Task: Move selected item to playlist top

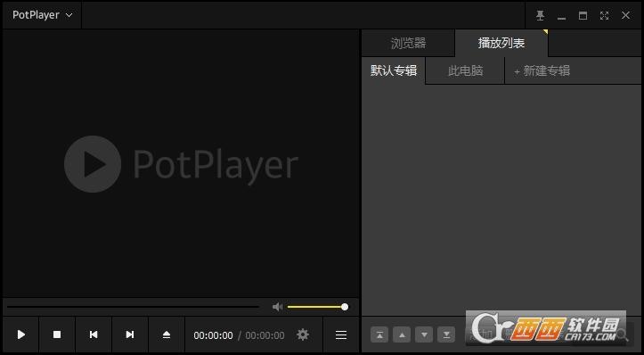Action: [379, 334]
